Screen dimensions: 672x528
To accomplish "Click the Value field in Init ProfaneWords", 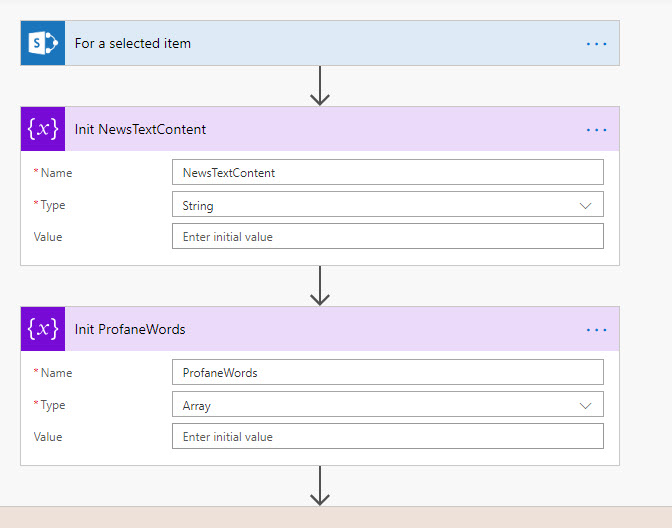I will tap(387, 437).
